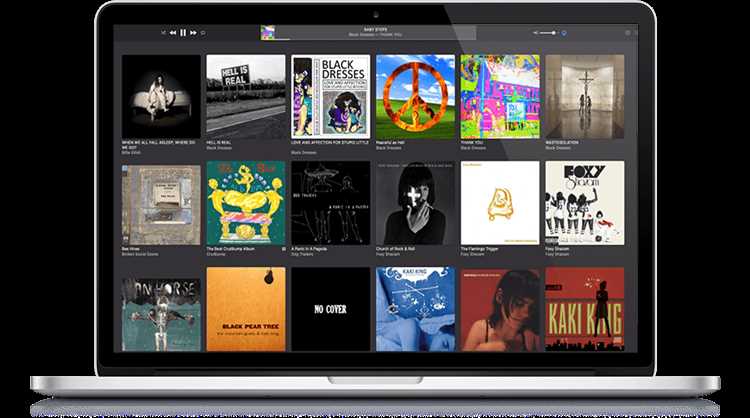Skip to the next track
The image size is (750, 418).
193,33
